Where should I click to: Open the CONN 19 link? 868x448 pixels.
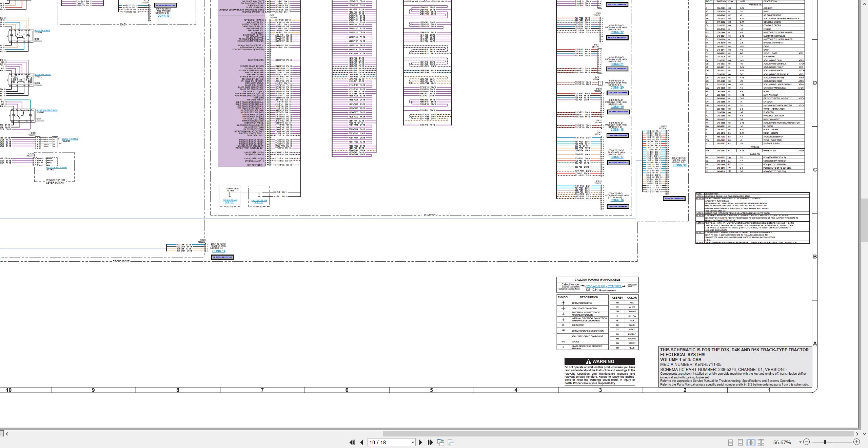(x=617, y=107)
